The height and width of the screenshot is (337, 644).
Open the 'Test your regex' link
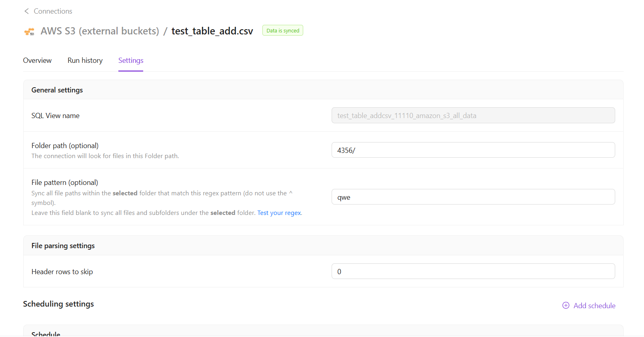[279, 213]
